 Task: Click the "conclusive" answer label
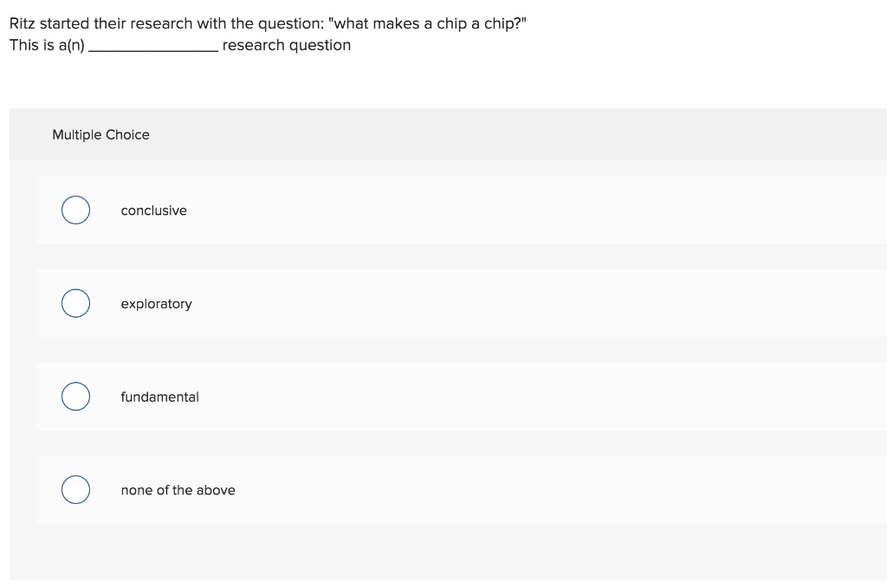[154, 210]
